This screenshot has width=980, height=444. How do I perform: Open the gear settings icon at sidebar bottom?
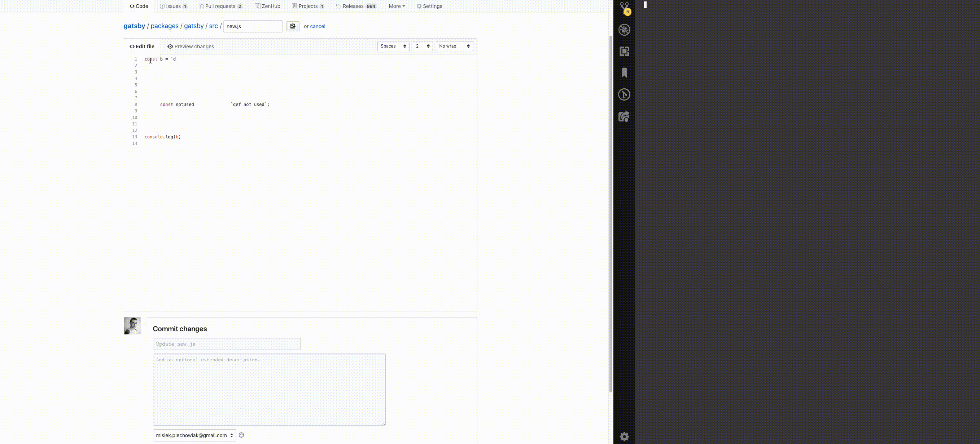point(624,436)
